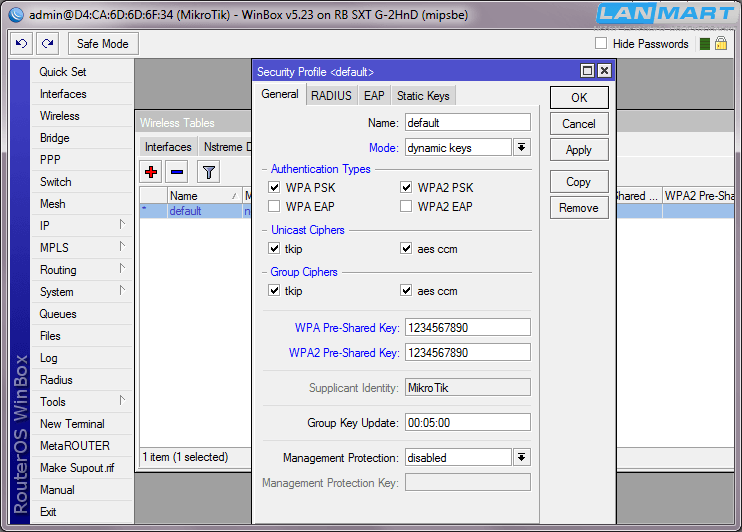Click the Redo arrow icon
742x532 pixels.
click(x=47, y=44)
